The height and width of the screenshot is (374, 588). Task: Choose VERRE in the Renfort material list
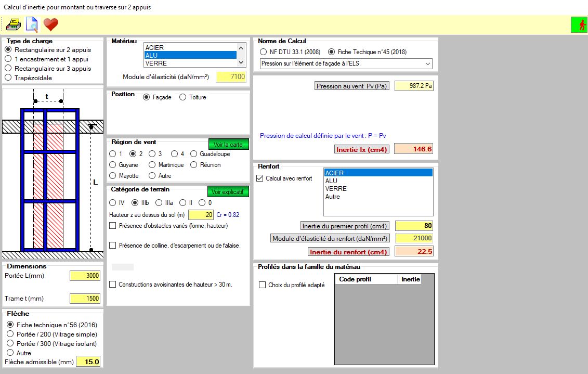[x=336, y=189]
